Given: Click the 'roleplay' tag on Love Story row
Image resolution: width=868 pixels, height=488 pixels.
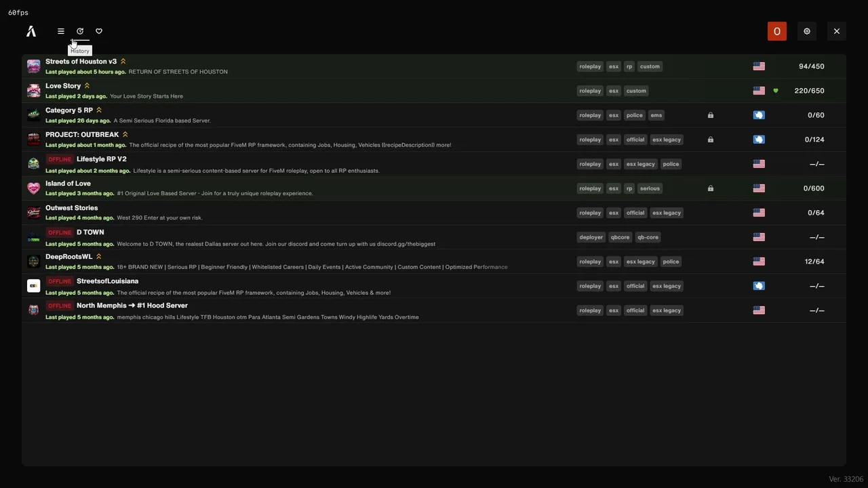Looking at the screenshot, I should coord(590,91).
